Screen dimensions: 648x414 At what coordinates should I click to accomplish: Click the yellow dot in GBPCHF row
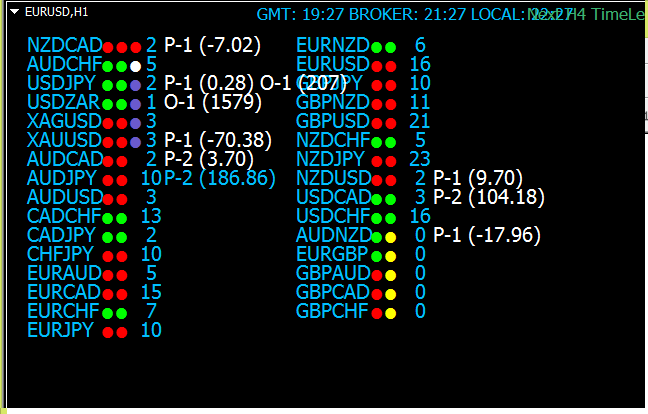pyautogui.click(x=391, y=314)
